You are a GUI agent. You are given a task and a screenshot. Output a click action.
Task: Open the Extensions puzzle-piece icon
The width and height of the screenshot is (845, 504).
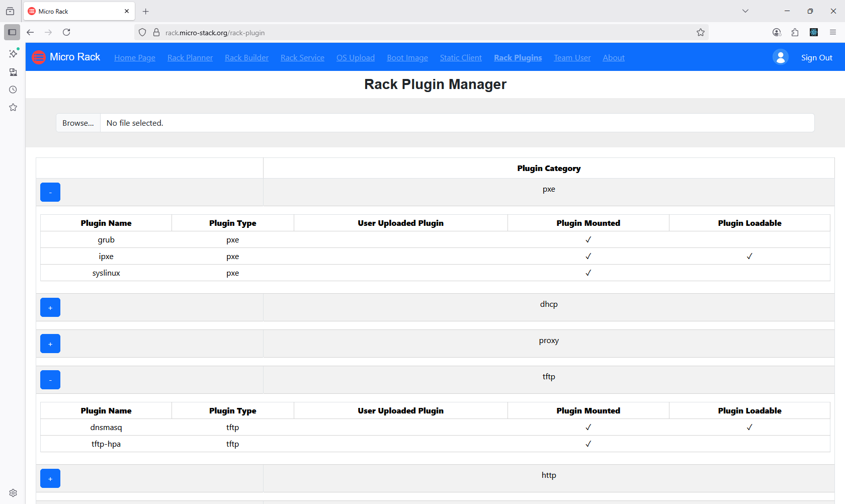[x=795, y=32]
